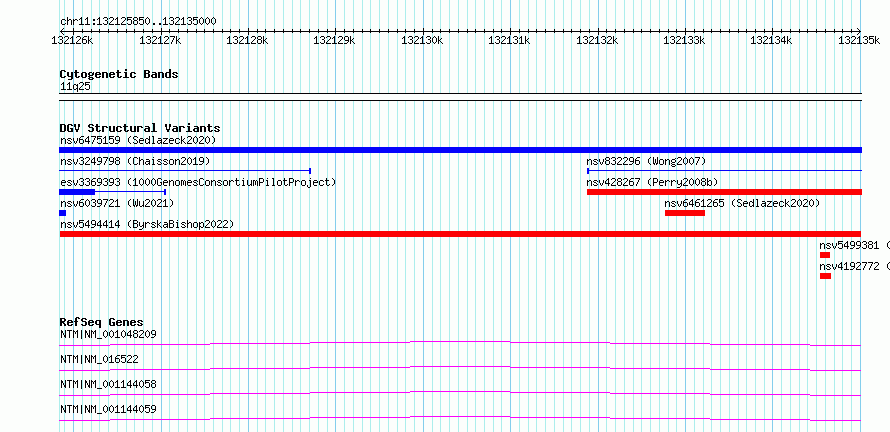890x432 pixels.
Task: Click the long red nsv5494414 variant bar
Action: tap(460, 234)
